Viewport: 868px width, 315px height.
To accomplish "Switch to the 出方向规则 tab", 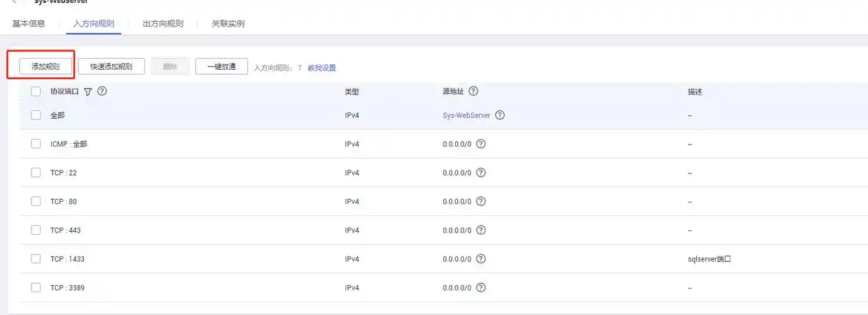I will [x=163, y=24].
